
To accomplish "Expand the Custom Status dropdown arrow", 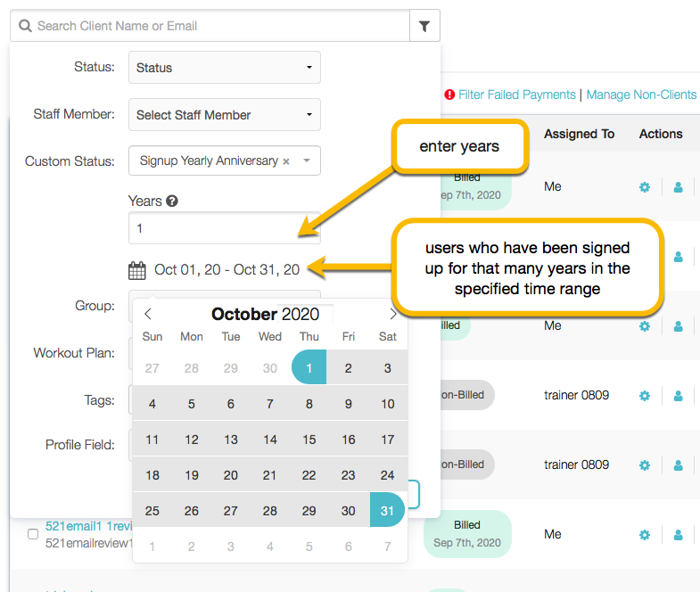I will 307,161.
